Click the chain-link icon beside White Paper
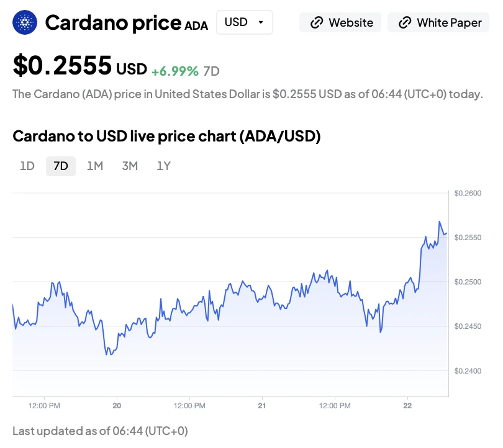Image resolution: width=503 pixels, height=448 pixels. click(405, 22)
